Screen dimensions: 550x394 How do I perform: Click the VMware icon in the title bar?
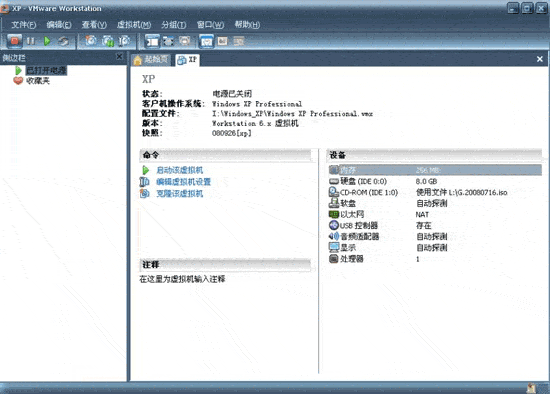5,8
